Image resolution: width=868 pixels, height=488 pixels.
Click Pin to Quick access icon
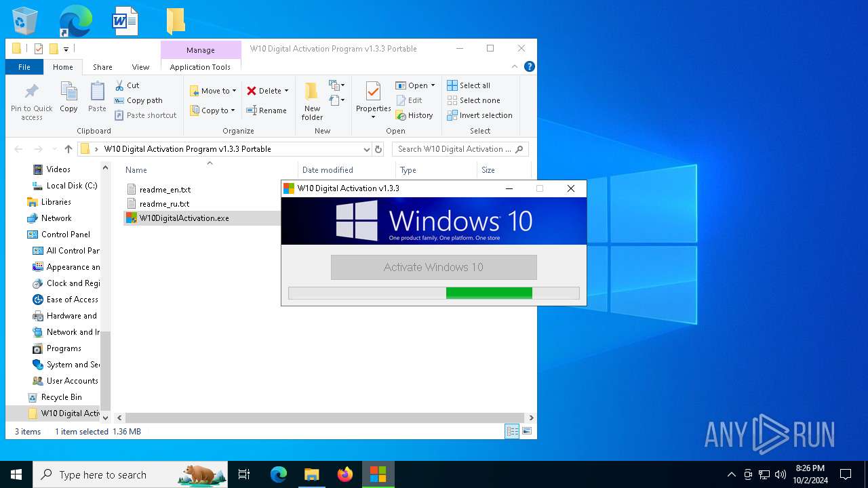[31, 102]
